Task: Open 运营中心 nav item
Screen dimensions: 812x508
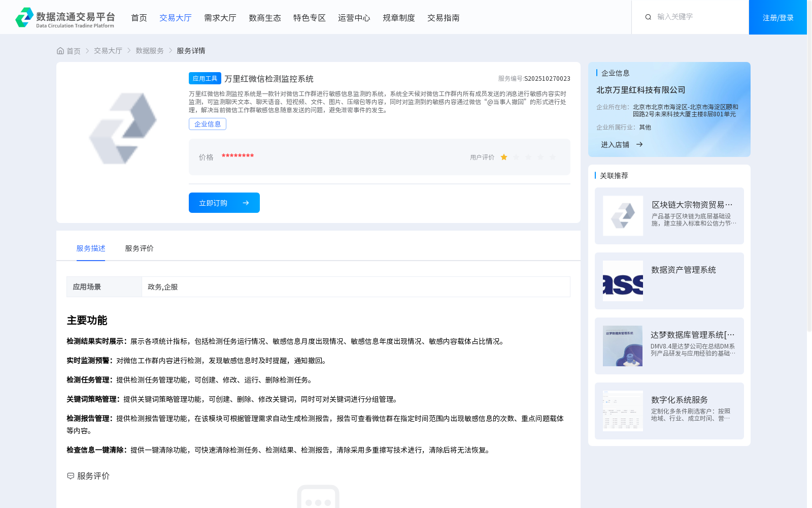Action: coord(354,18)
